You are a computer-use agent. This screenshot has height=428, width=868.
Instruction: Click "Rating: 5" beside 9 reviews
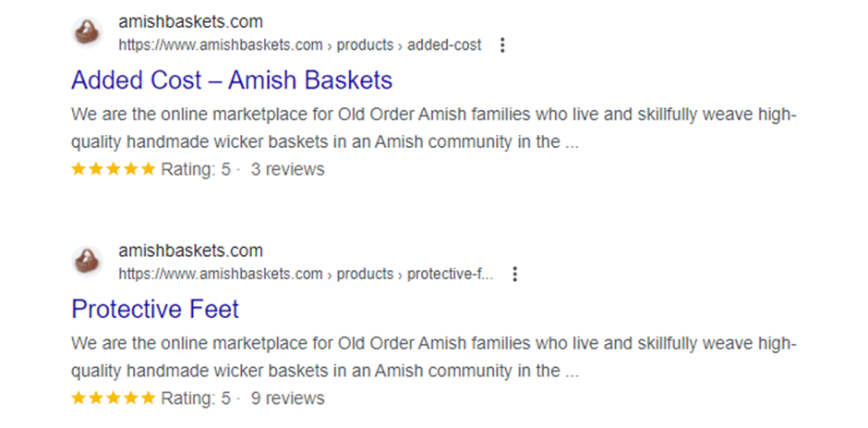195,398
